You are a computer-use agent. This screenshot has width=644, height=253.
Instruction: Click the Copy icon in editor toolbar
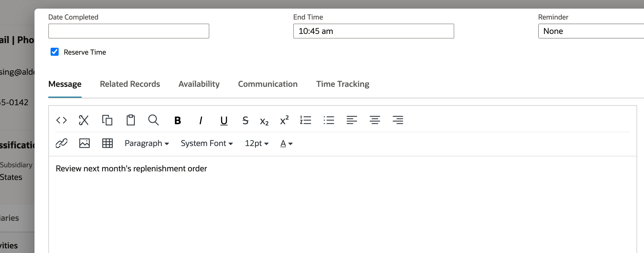pos(107,120)
